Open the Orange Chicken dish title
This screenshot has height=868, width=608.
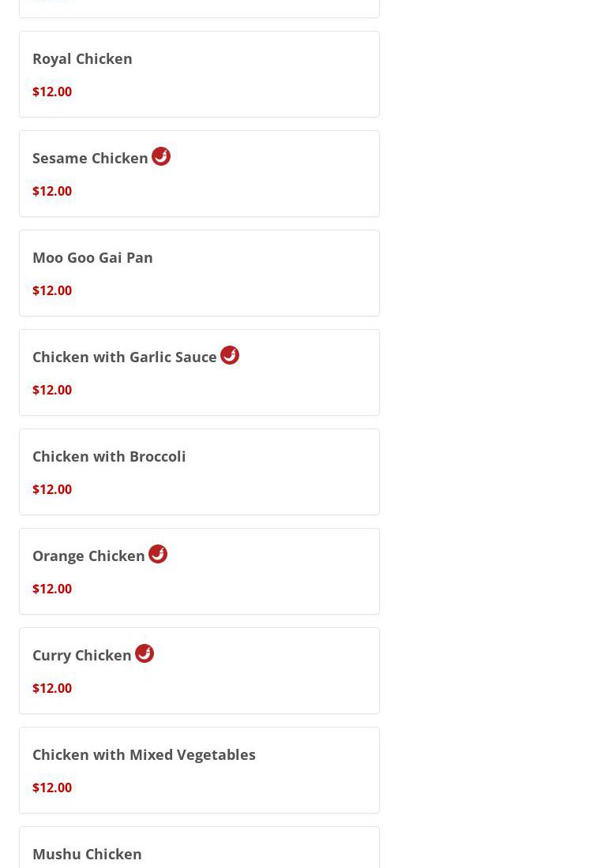[x=88, y=556]
